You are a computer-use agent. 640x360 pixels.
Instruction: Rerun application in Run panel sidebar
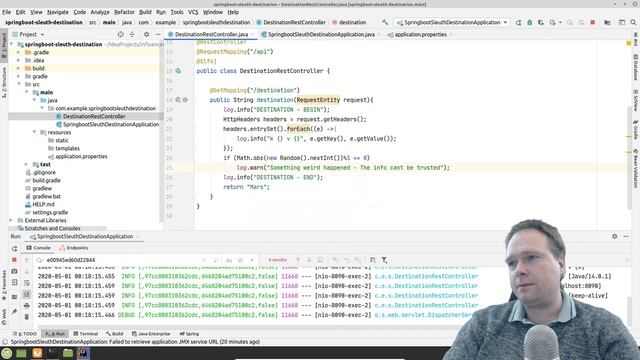[x=14, y=248]
